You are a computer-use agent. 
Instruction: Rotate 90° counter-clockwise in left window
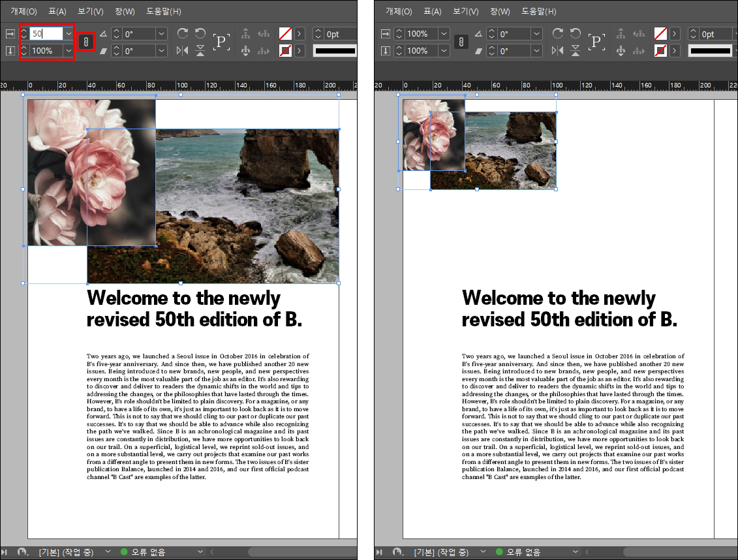(200, 33)
